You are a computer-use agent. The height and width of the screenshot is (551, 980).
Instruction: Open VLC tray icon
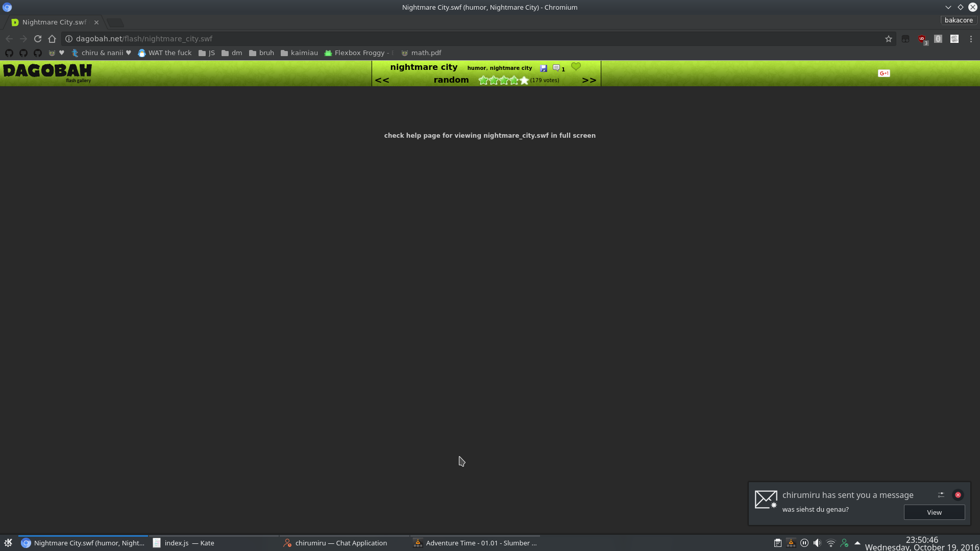[x=791, y=543]
